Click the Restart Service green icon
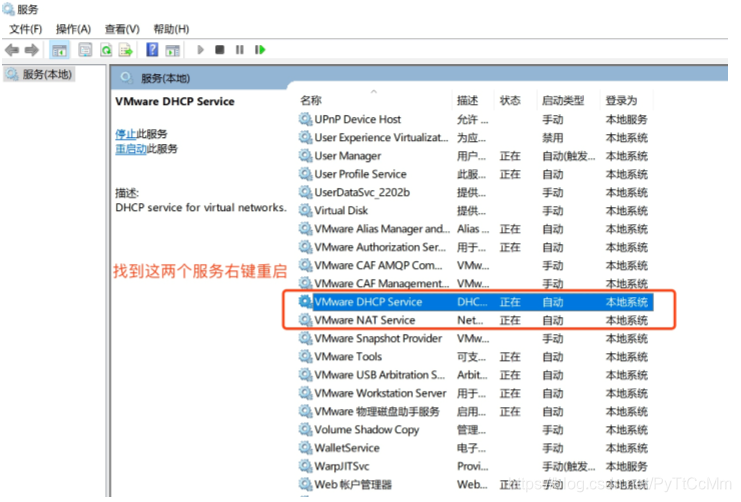This screenshot has width=741, height=502. click(x=260, y=50)
